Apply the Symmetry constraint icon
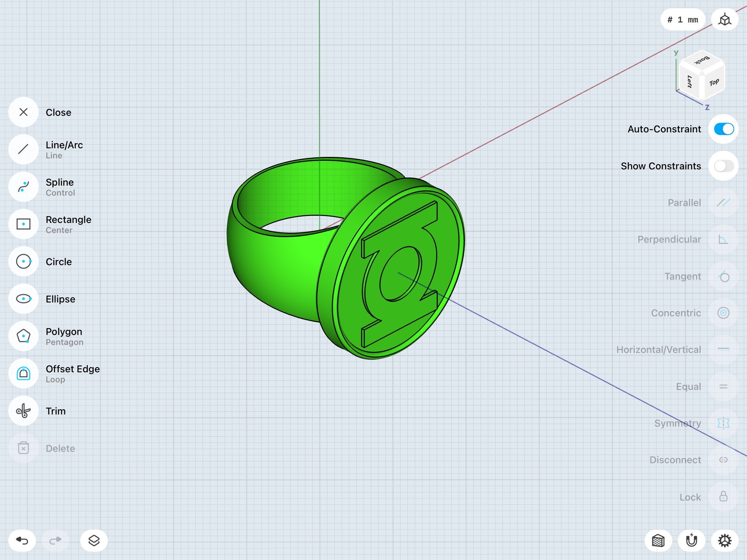The width and height of the screenshot is (747, 560). click(x=723, y=423)
